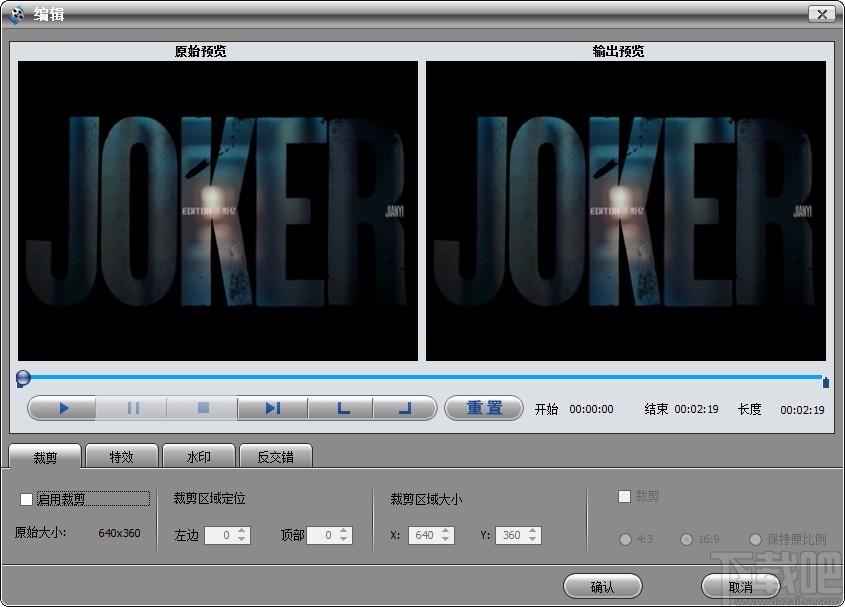Image resolution: width=845 pixels, height=607 pixels.
Task: Increase the 左边 value with up arrow
Action: point(242,531)
